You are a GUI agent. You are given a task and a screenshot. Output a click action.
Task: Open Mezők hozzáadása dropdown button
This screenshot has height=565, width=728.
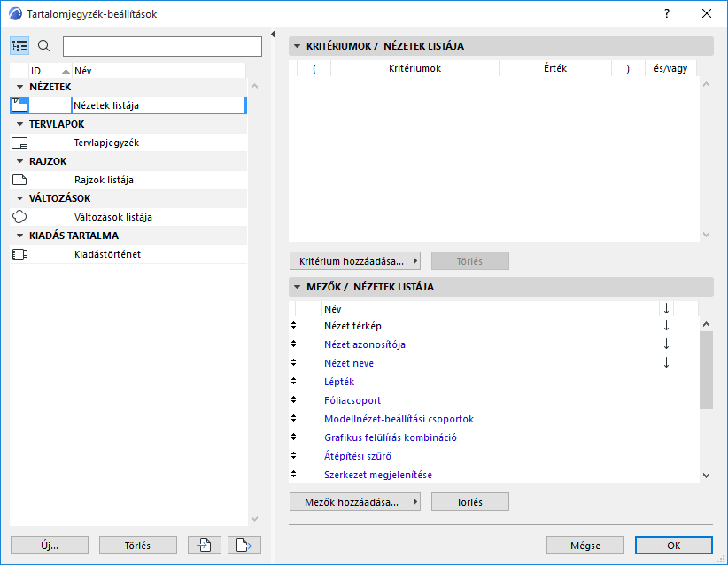pyautogui.click(x=355, y=502)
